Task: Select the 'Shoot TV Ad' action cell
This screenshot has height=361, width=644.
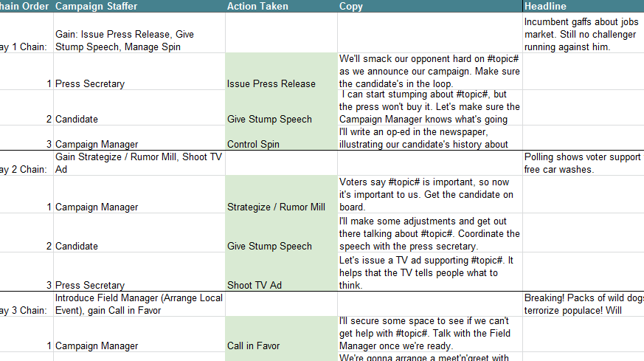Action: [x=281, y=272]
